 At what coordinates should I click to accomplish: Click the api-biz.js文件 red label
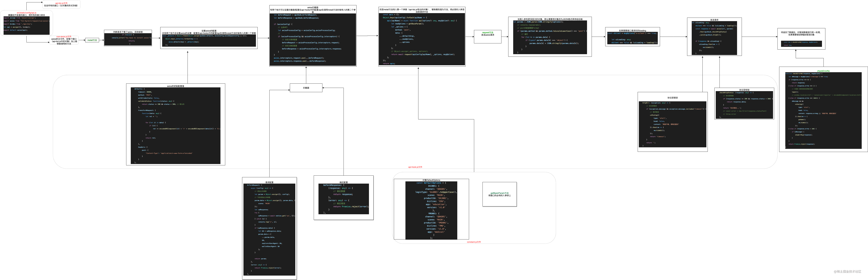61,3
